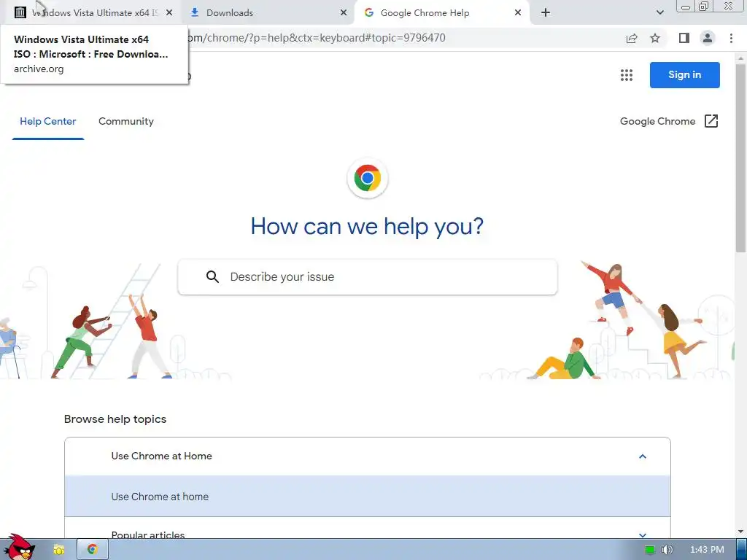This screenshot has height=560, width=747.
Task: Click the magnifier search icon
Action: pos(212,276)
